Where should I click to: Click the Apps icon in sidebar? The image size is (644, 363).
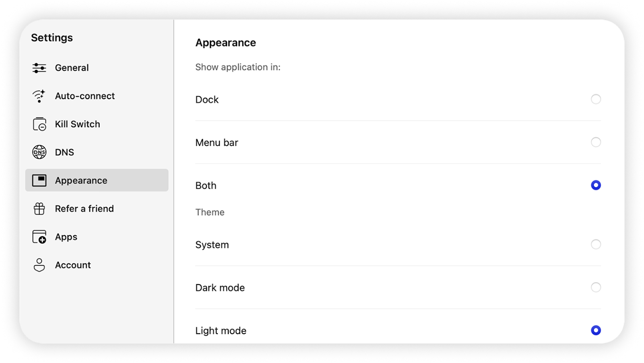[39, 237]
